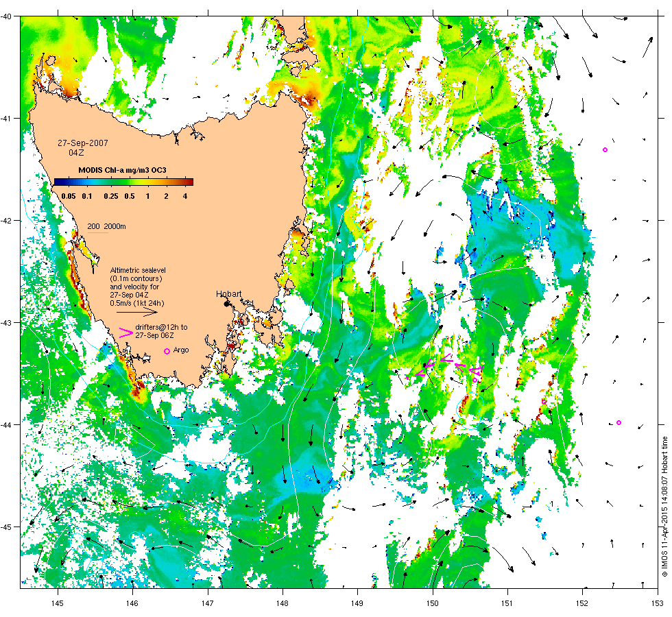Image resolution: width=672 pixels, height=617 pixels.
Task: Select the MODIS Chl-a mg/m3 OC3 title
Action: 122,170
